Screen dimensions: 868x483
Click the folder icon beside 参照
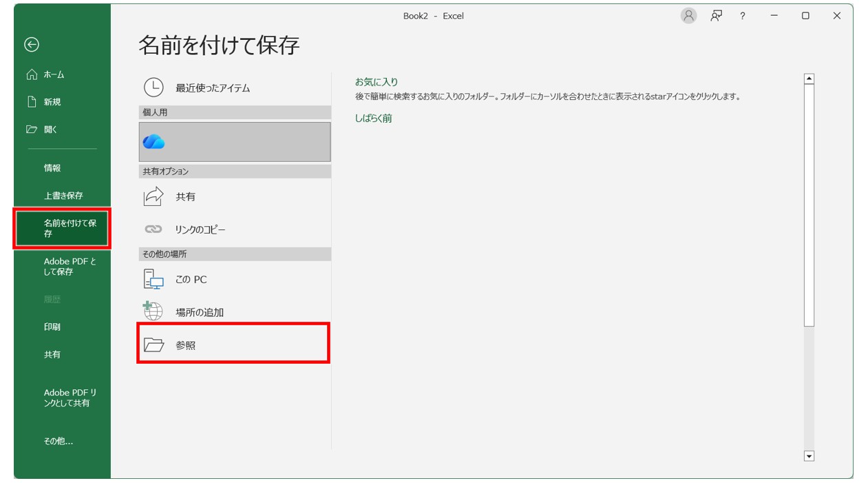154,345
